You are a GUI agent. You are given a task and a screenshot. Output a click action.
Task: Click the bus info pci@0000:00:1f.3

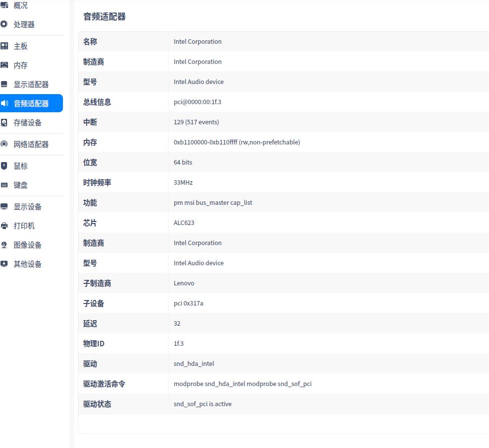[197, 102]
